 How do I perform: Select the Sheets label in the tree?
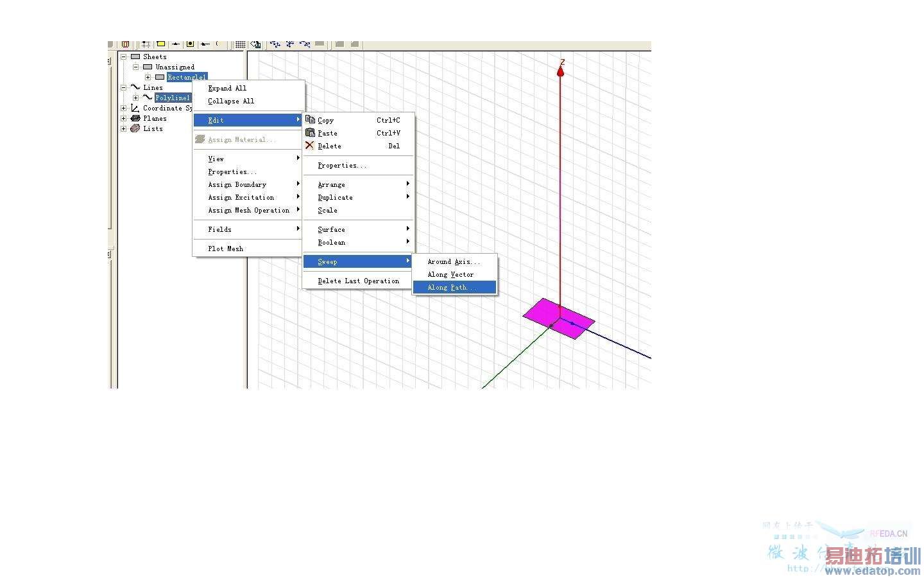coord(155,57)
